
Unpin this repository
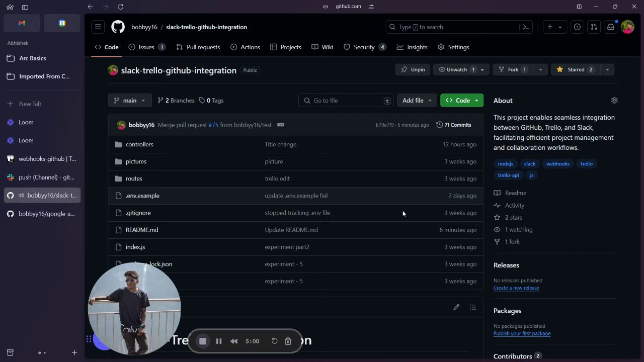[413, 70]
